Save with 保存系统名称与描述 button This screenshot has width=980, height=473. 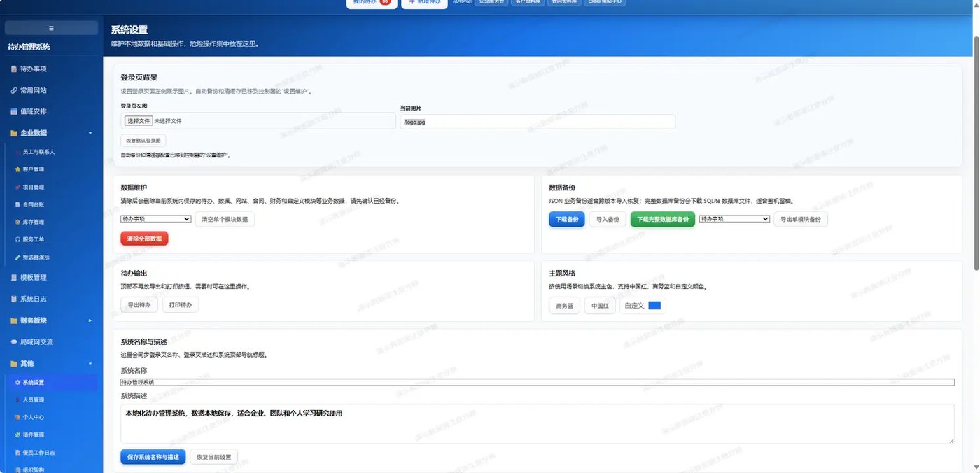click(x=153, y=457)
